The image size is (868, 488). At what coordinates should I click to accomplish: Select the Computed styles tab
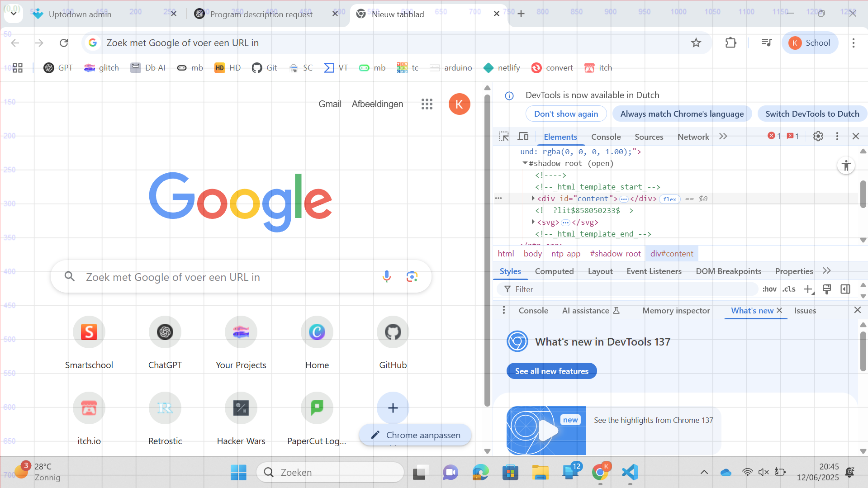pos(554,271)
